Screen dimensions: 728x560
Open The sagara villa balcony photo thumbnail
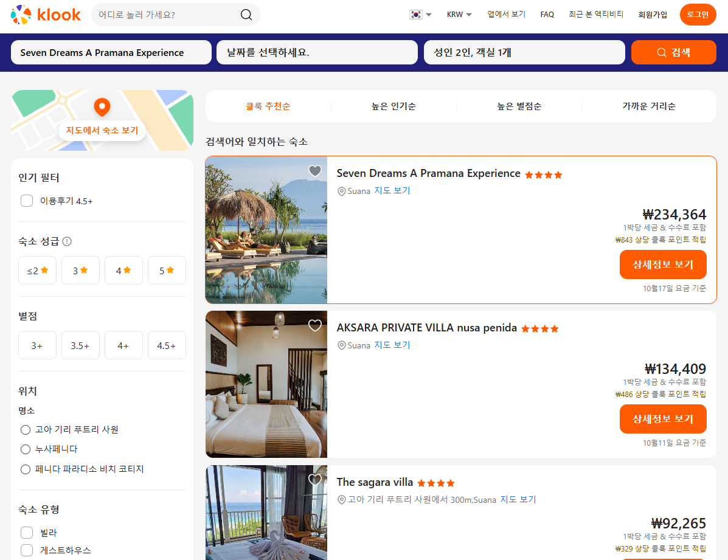(x=266, y=513)
